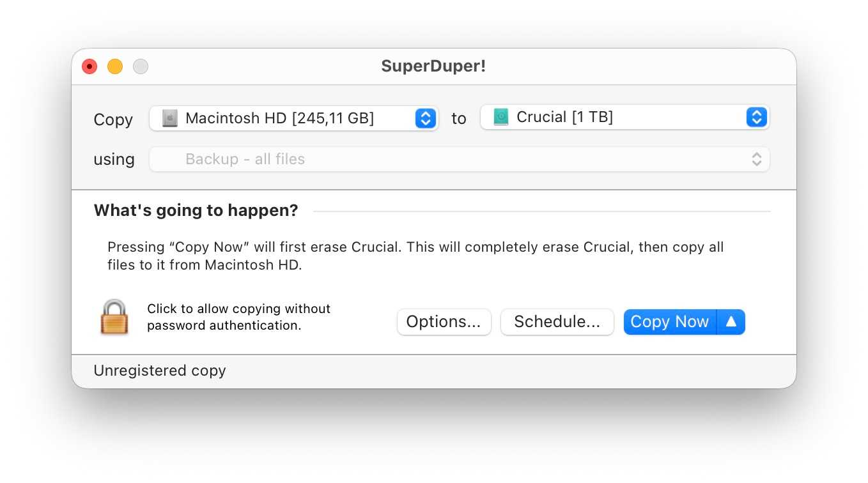Expand the Copy Now arrow menu

tap(731, 322)
